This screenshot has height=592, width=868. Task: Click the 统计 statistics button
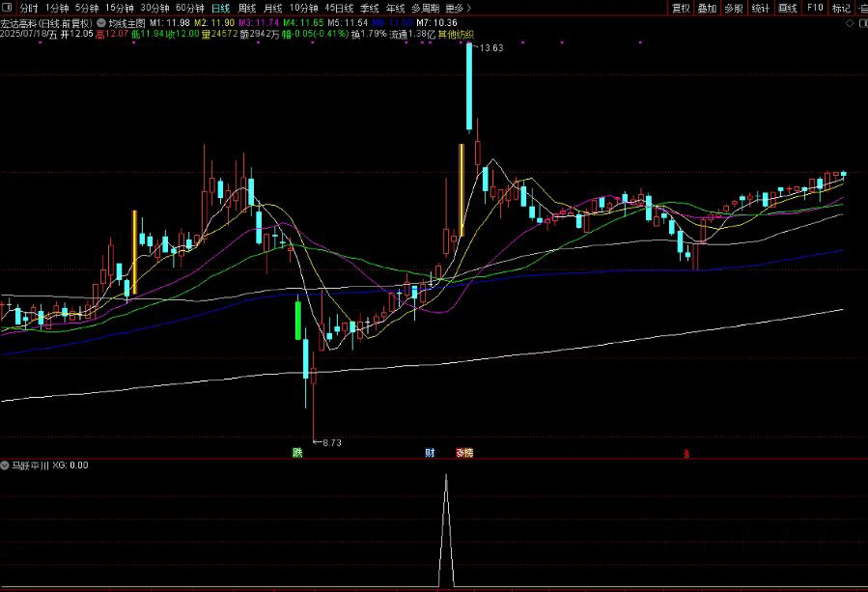tap(761, 8)
